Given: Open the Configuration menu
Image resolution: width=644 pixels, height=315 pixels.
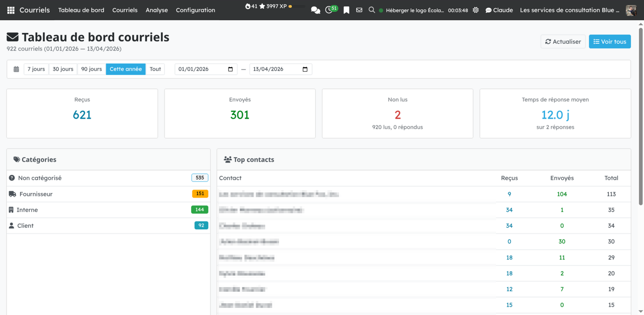Looking at the screenshot, I should (x=196, y=10).
